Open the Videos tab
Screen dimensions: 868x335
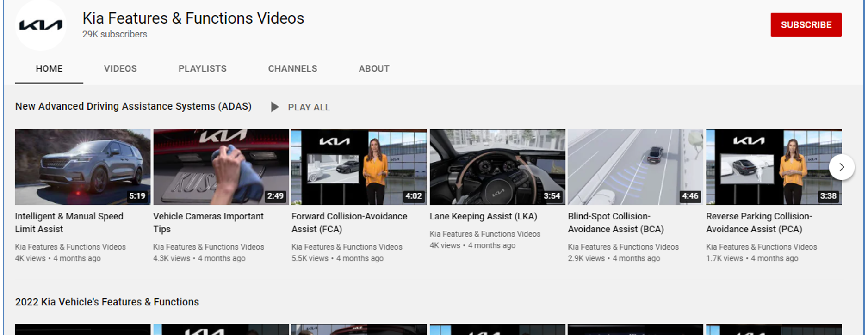pos(120,68)
